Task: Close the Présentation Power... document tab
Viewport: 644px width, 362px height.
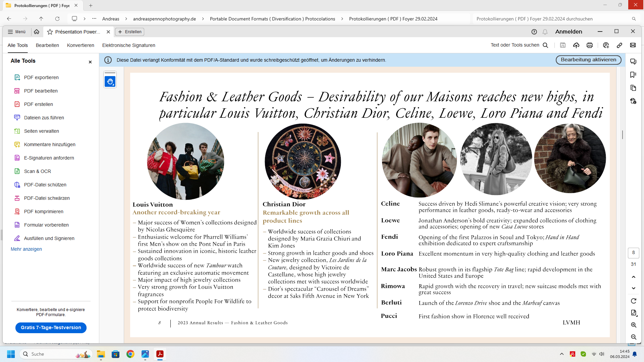Action: pos(108,32)
